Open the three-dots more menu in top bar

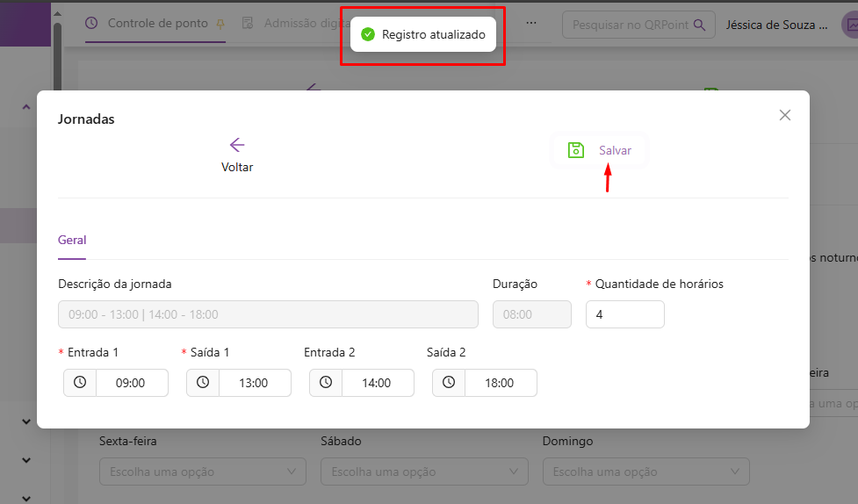click(x=530, y=23)
